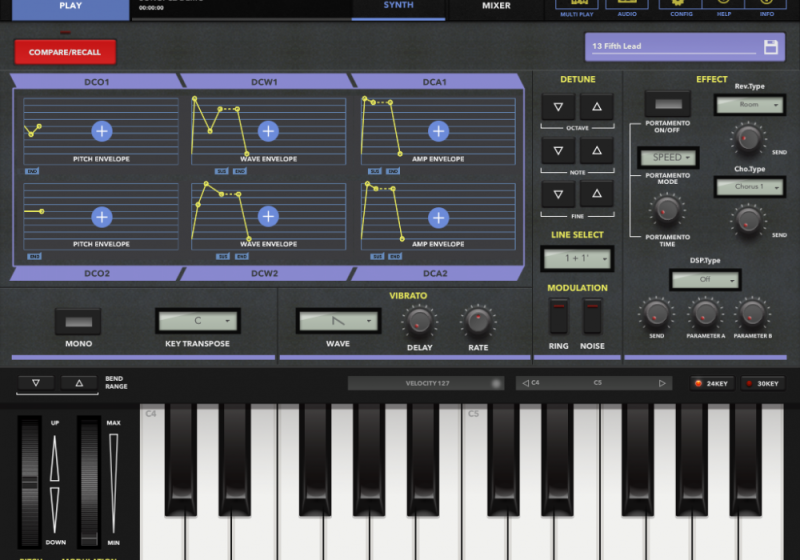800x560 pixels.
Task: Open DCO2 pitch envelope editor plus icon
Action: [102, 217]
